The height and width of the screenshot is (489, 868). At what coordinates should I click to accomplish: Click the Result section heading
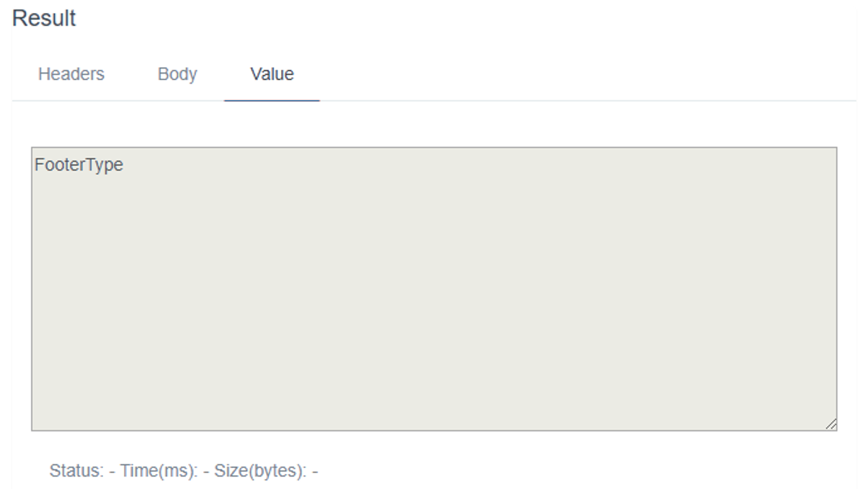pyautogui.click(x=44, y=19)
